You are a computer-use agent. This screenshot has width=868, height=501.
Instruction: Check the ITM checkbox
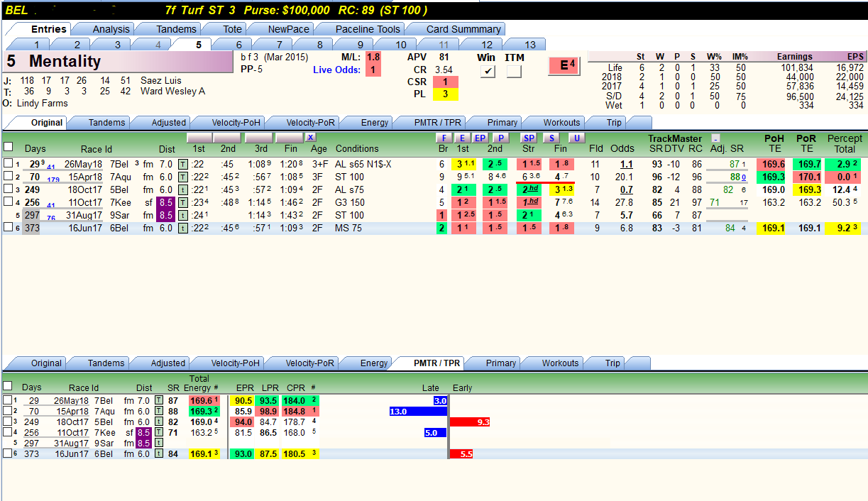click(x=514, y=72)
